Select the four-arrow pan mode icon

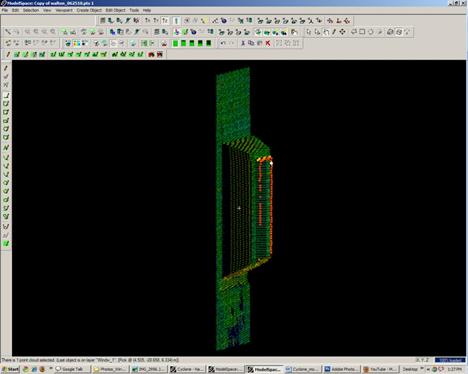[342, 32]
